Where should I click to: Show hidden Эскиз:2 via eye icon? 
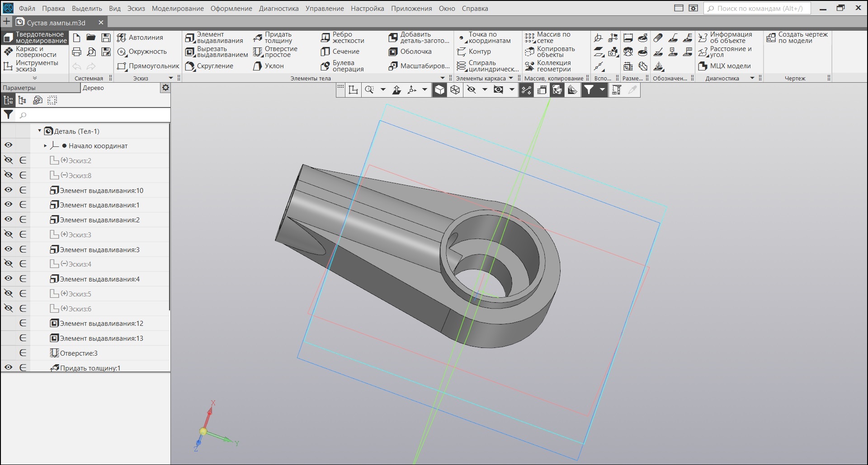tap(8, 160)
